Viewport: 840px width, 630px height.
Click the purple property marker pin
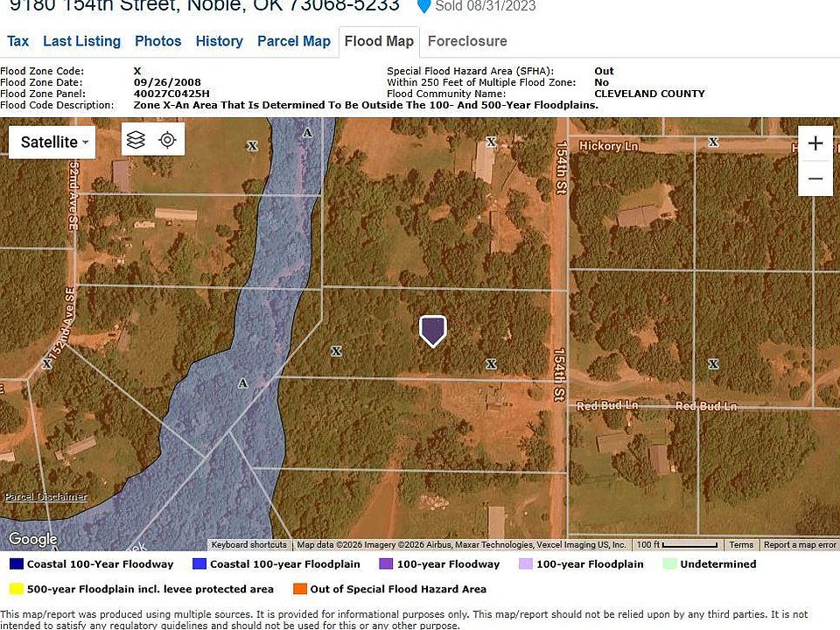click(433, 331)
